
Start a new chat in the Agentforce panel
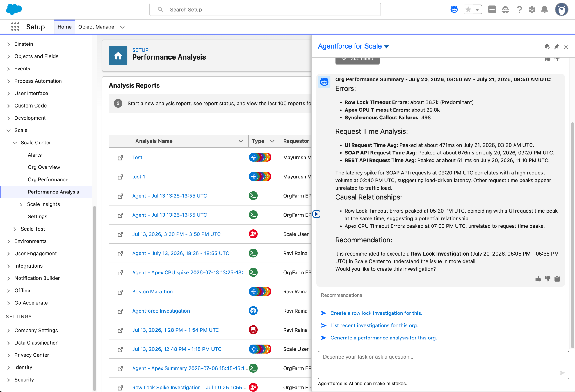click(547, 47)
